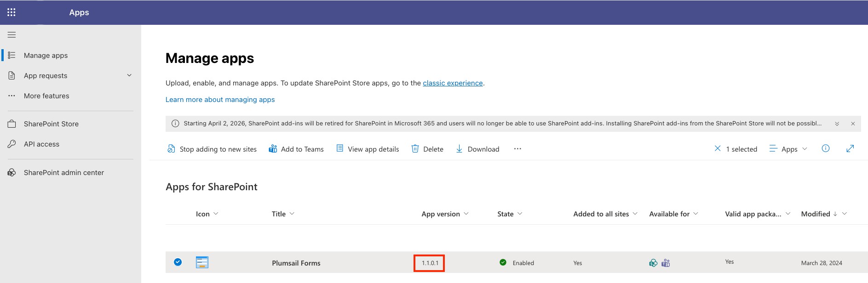This screenshot has width=868, height=283.
Task: Collapse the navigation hamburger menu
Action: pyautogui.click(x=12, y=35)
